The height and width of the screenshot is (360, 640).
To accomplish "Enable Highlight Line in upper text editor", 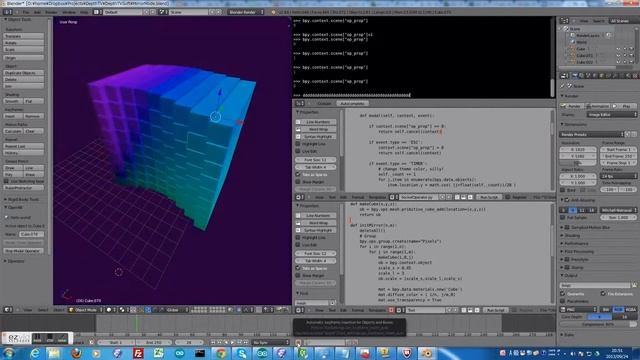I will [298, 144].
